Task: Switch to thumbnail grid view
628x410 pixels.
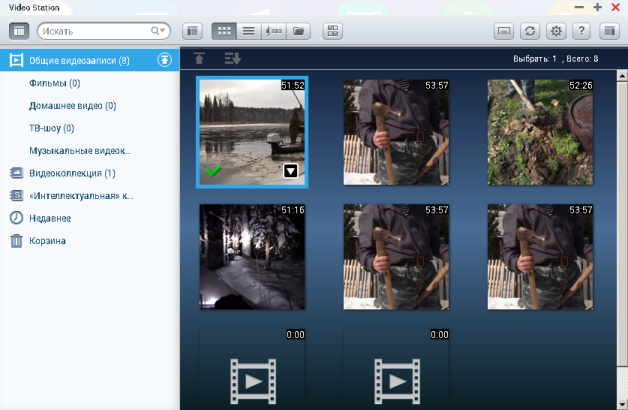Action: tap(224, 31)
